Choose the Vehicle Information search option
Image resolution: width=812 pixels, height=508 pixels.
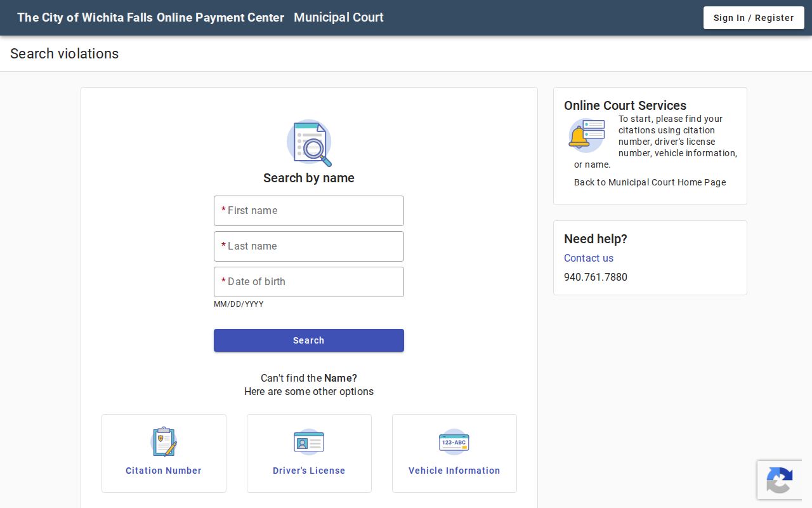pos(454,453)
